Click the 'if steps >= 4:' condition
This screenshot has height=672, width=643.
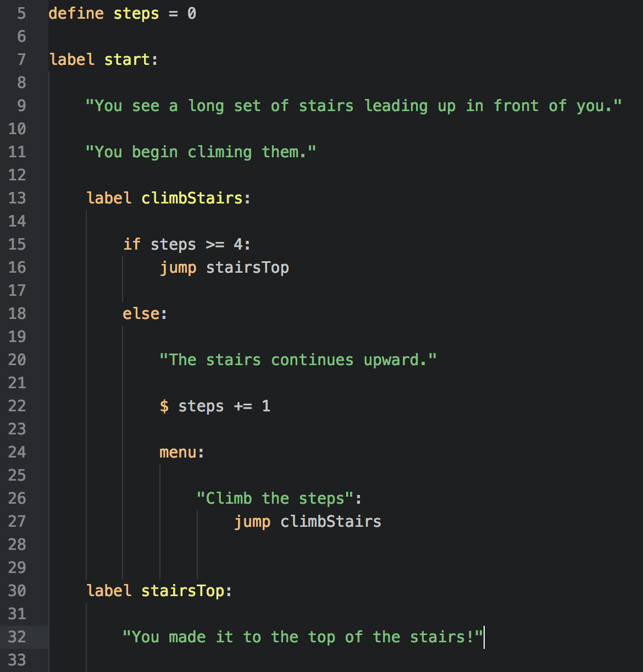[x=187, y=244]
